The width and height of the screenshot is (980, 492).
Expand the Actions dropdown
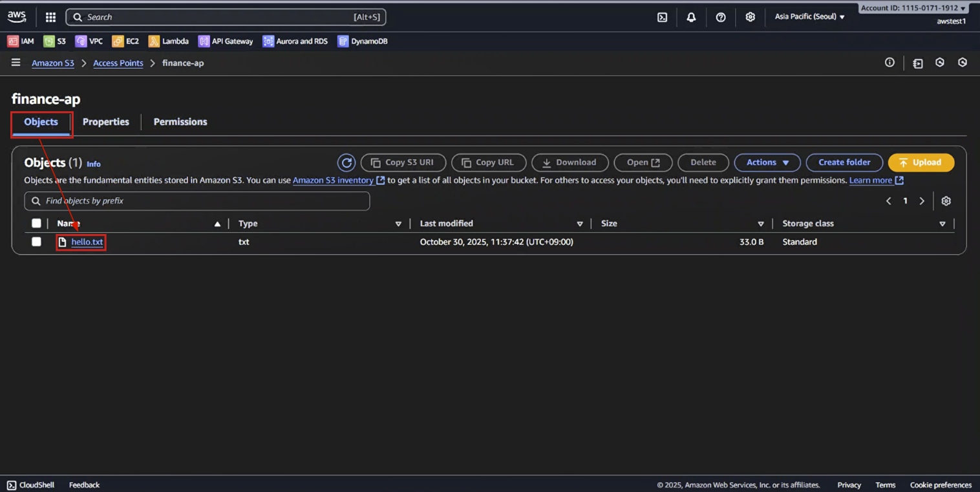[x=767, y=163]
